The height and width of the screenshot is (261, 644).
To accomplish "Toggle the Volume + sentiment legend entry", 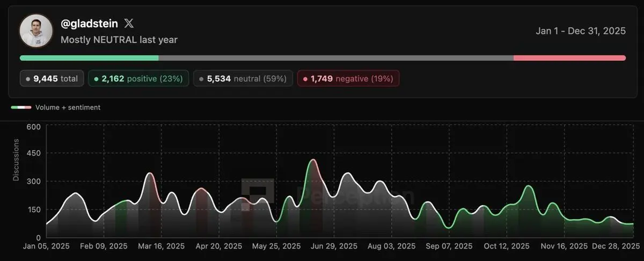I will click(x=56, y=107).
